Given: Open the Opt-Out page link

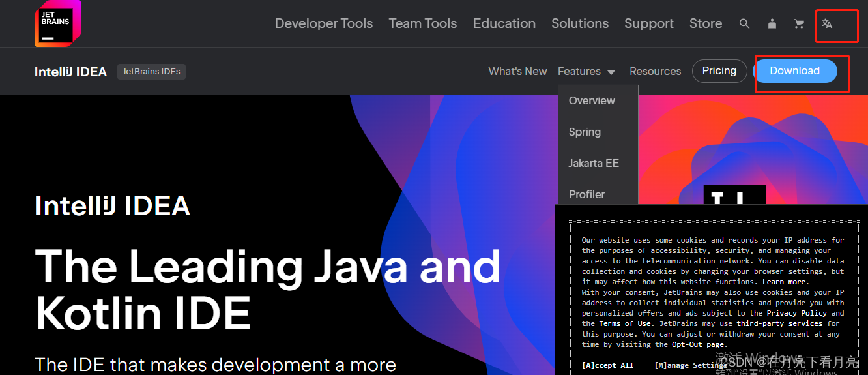Looking at the screenshot, I should pyautogui.click(x=698, y=344).
